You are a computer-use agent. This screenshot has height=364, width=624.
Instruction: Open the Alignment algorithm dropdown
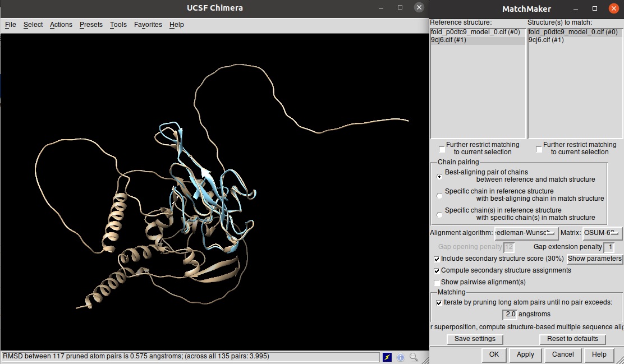[526, 233]
